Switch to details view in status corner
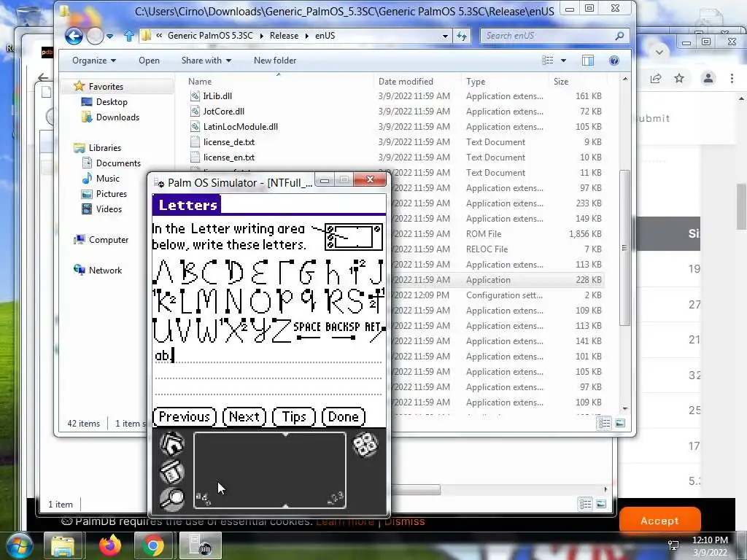This screenshot has height=560, width=747. point(605,423)
